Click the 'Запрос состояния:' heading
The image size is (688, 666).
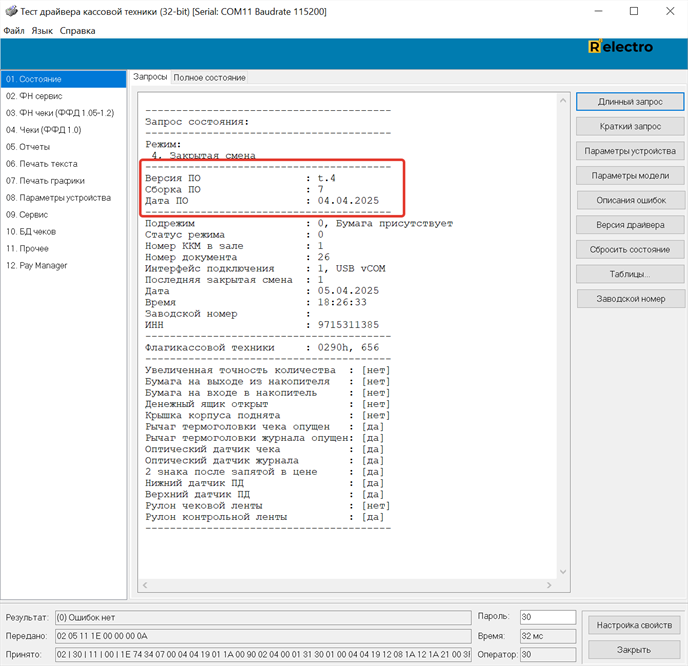point(197,122)
